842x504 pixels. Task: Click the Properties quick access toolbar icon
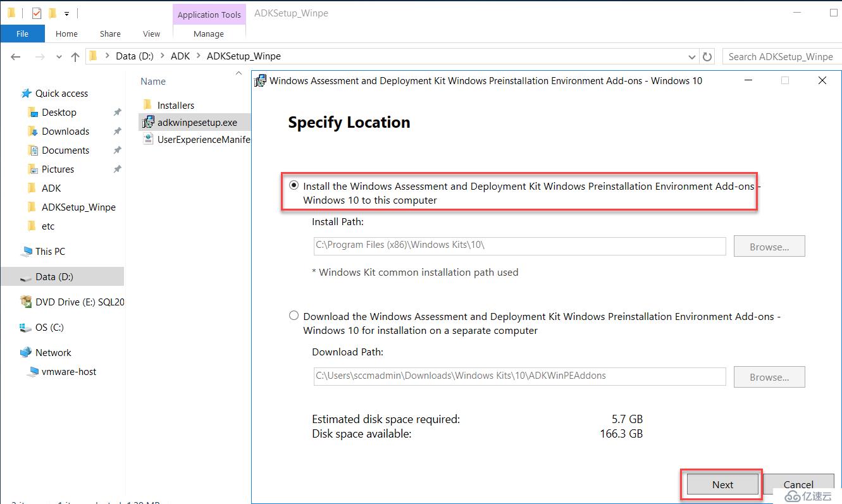tap(37, 13)
